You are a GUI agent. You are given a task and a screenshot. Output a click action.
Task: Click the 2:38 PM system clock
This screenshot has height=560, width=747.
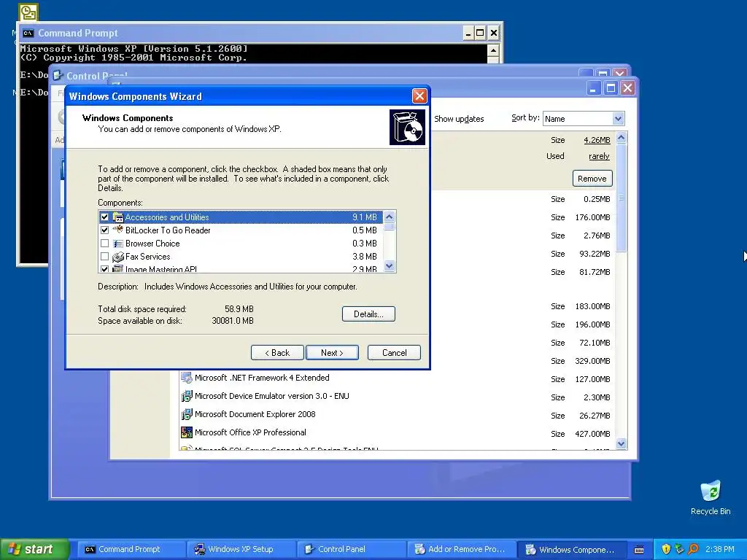[720, 549]
